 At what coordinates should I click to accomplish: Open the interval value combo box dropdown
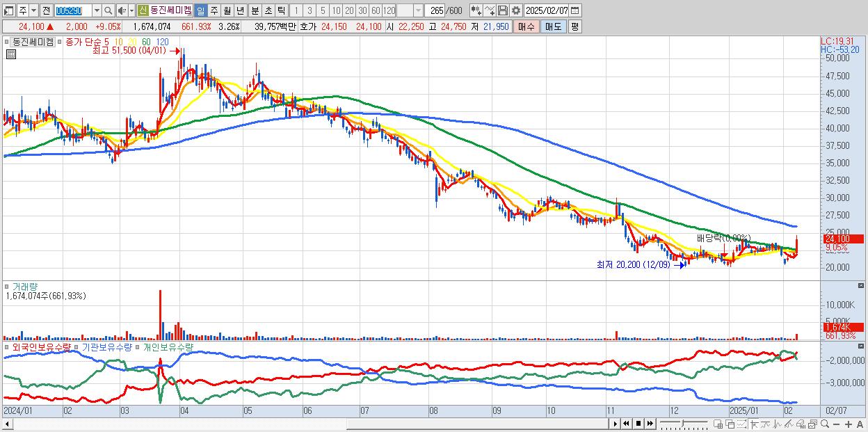click(x=418, y=10)
